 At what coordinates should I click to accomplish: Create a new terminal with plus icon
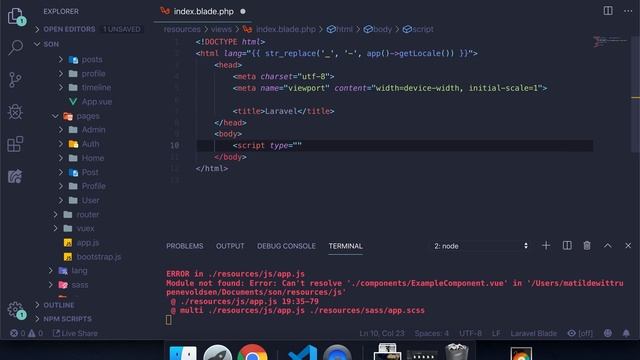pos(546,246)
